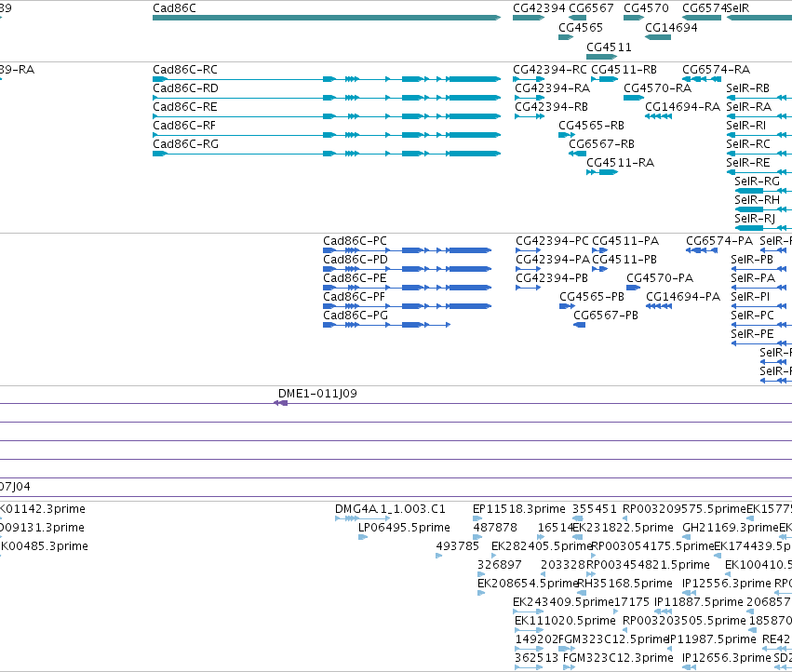Click transcript Cad86C-RG label
Screen dimensions: 792x672
pyautogui.click(x=185, y=144)
